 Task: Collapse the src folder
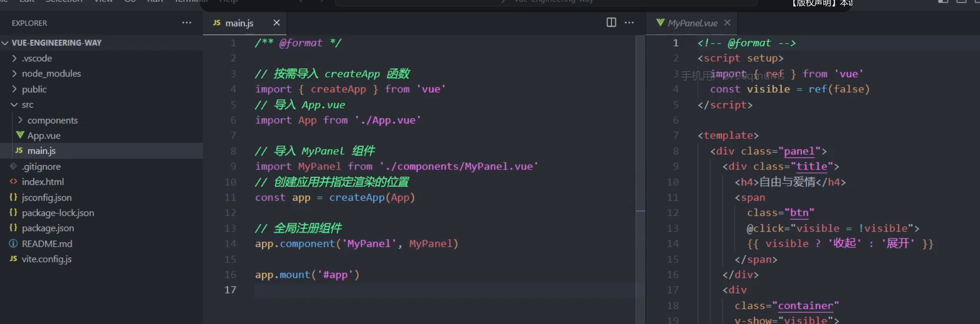coord(101,104)
